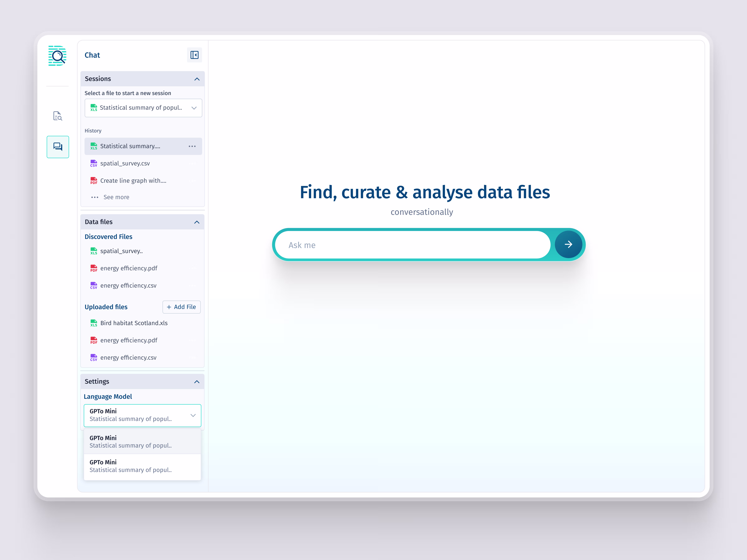
Task: Choose the second GPTo Mini option
Action: pos(142,466)
